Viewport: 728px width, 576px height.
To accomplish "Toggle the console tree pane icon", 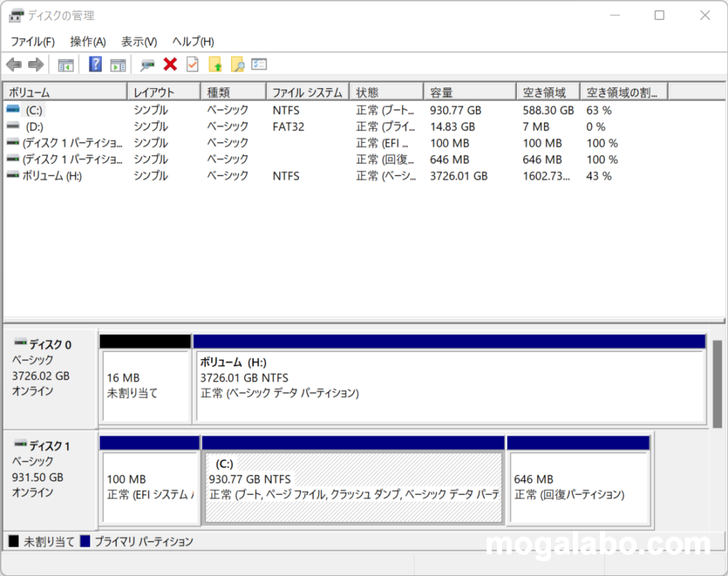I will (x=65, y=65).
